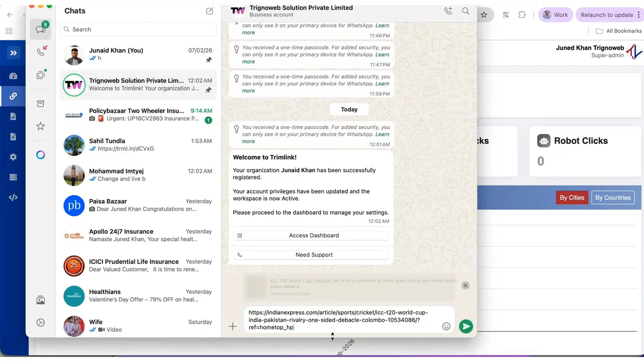The width and height of the screenshot is (644, 362).
Task: Click the Access Dashboard button
Action: (311, 235)
